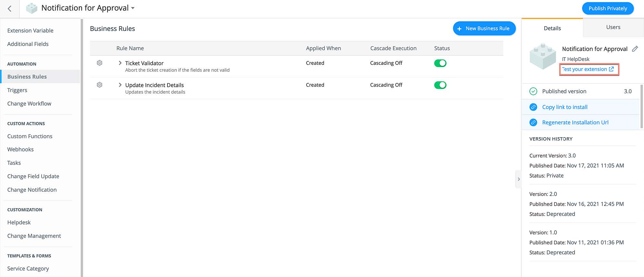Screen dimensions: 644x277
Task: Click the Published version checkmark icon
Action: click(x=533, y=91)
